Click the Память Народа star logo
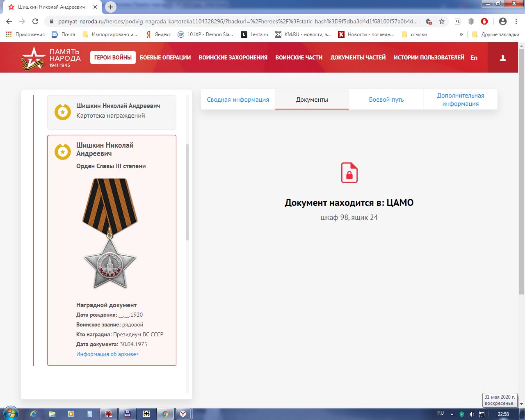This screenshot has height=420, width=525. (33, 58)
